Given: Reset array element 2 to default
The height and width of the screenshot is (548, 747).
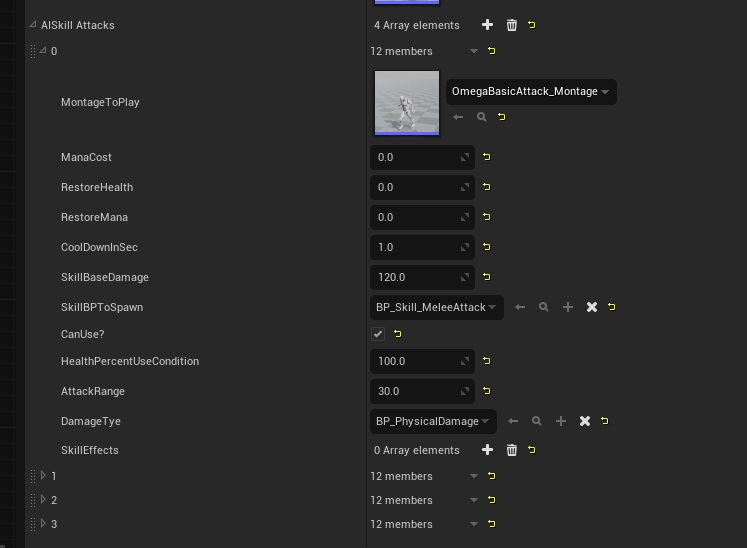Looking at the screenshot, I should [492, 499].
